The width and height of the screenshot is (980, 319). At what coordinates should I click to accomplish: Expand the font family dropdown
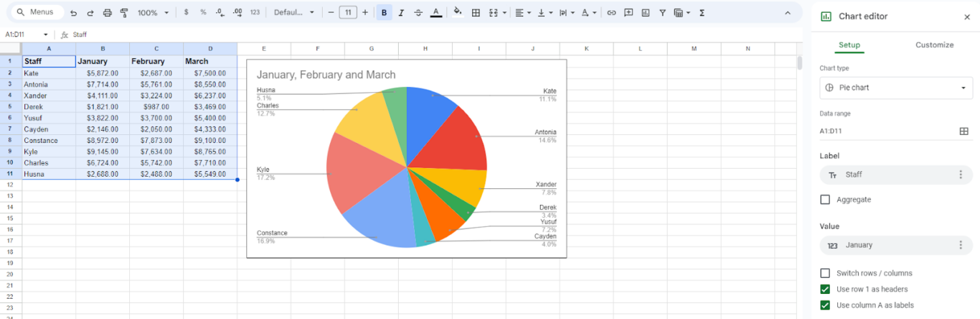pyautogui.click(x=294, y=13)
